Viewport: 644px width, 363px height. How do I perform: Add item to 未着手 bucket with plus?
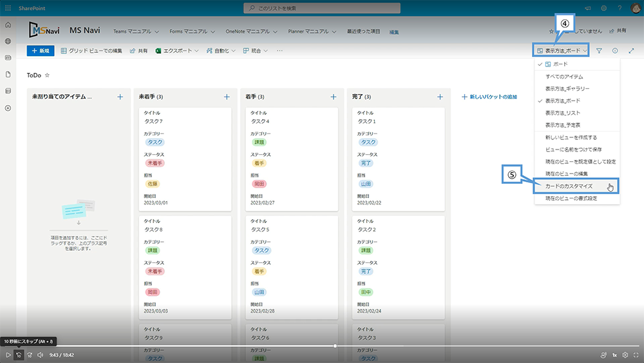227,97
